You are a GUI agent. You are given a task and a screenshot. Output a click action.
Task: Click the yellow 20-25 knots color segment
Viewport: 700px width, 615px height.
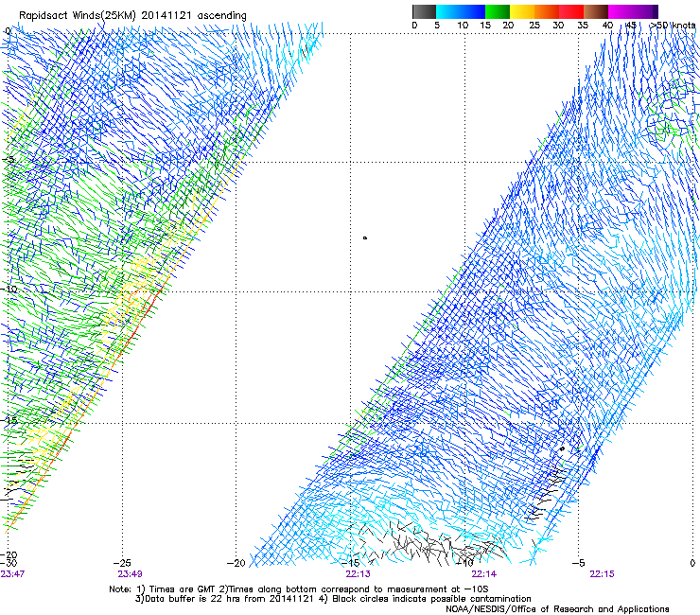(x=522, y=11)
